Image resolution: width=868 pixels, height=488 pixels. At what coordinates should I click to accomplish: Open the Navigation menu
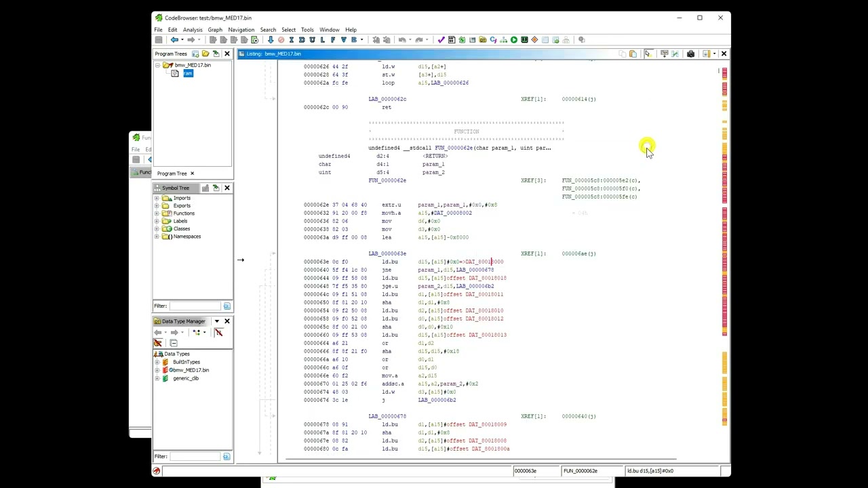pos(241,30)
